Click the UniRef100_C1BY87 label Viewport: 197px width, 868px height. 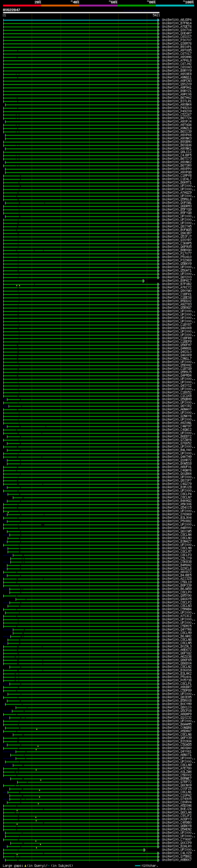point(177,325)
